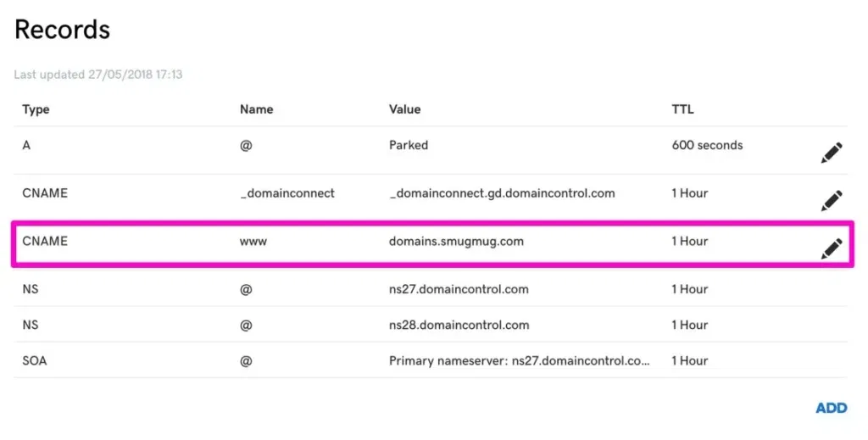868x440 pixels.
Task: Click the Name column header
Action: click(x=256, y=109)
